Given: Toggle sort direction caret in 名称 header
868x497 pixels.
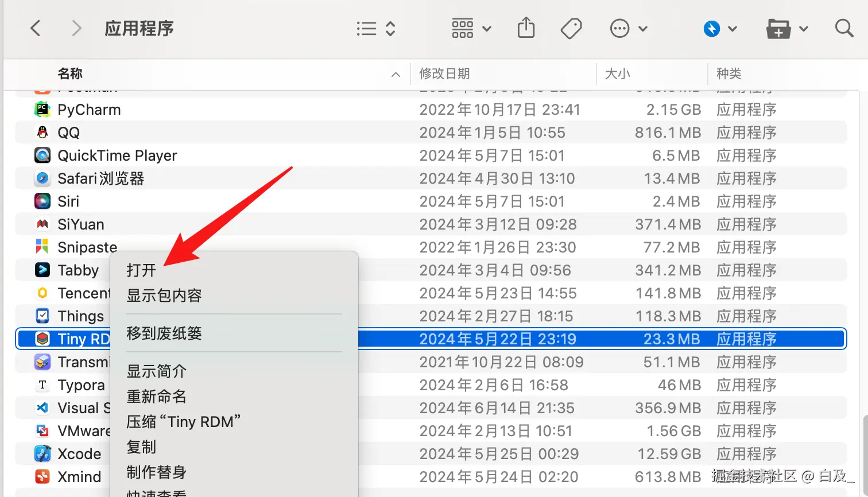Looking at the screenshot, I should pos(396,74).
